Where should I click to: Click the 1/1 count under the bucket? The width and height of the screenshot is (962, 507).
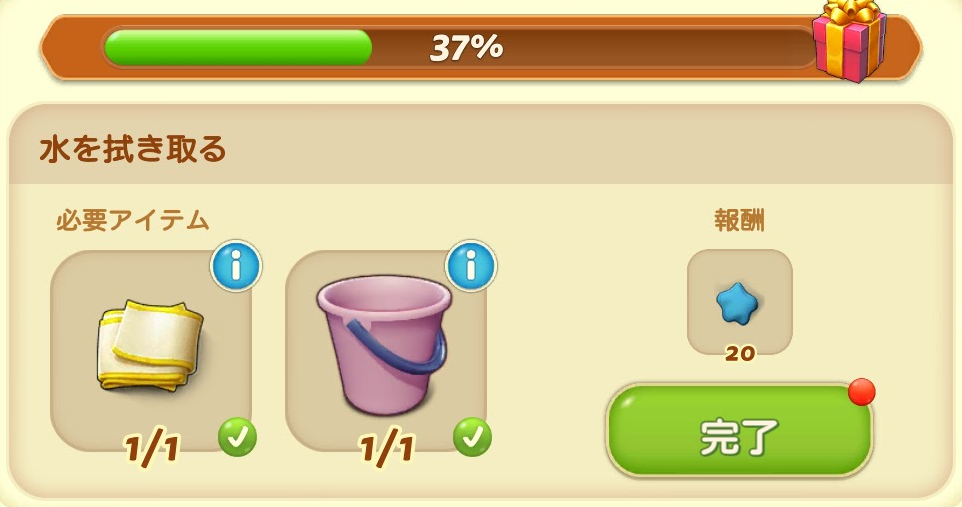click(x=387, y=449)
